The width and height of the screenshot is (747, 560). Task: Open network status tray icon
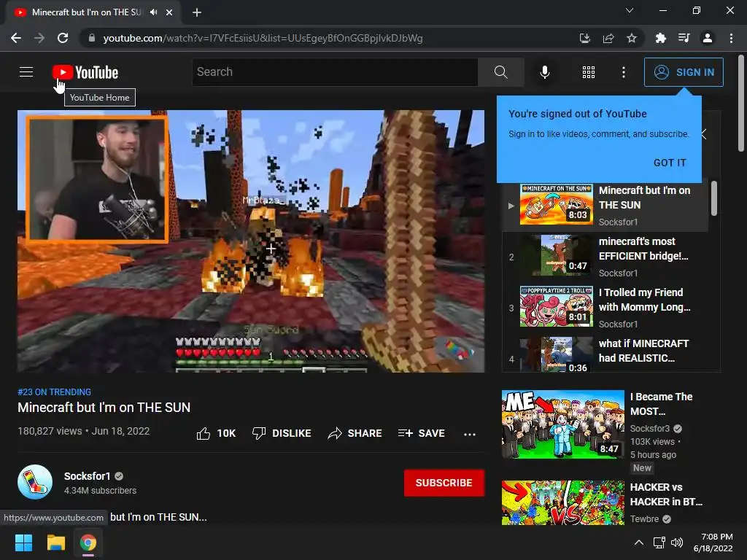coord(659,542)
